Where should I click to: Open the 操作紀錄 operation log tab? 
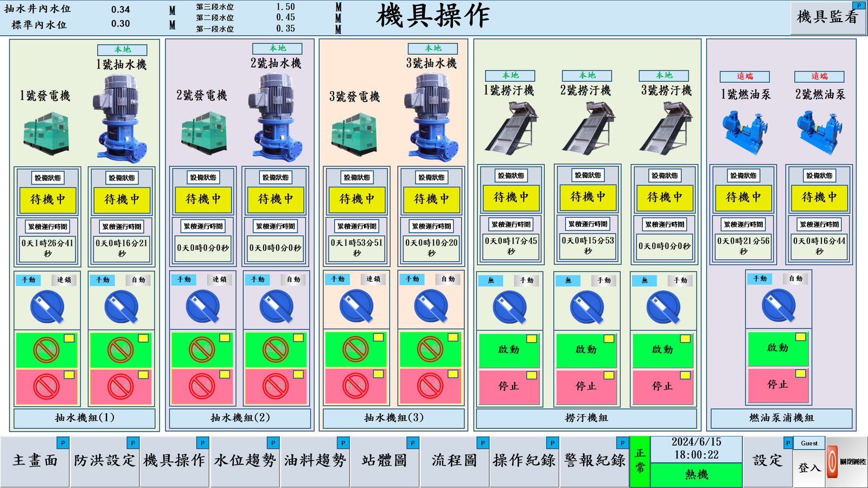pos(524,461)
